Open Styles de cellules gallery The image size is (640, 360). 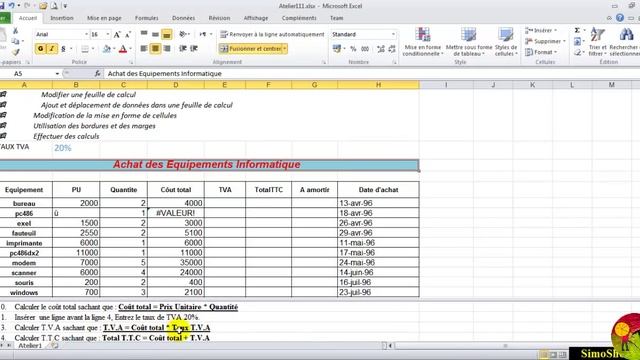tap(506, 42)
